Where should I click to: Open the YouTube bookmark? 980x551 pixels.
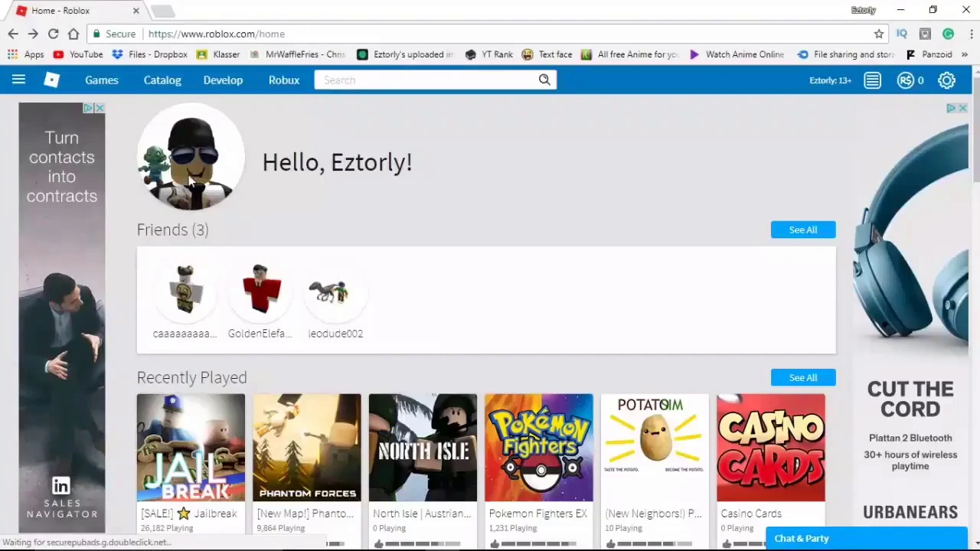pos(78,54)
